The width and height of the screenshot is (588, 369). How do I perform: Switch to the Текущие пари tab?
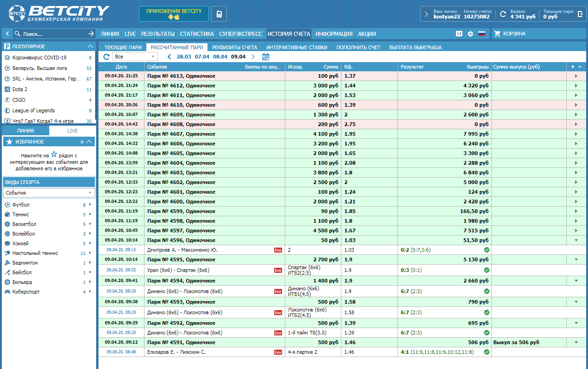(123, 47)
